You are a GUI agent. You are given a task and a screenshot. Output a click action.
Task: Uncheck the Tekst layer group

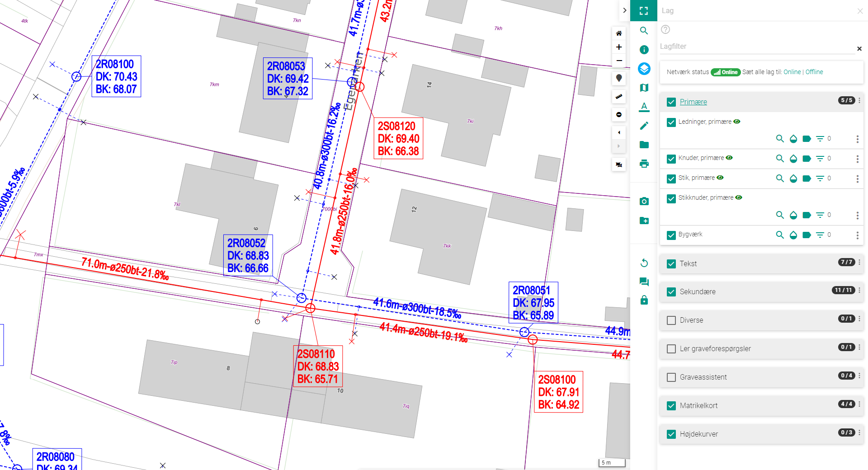coord(671,263)
